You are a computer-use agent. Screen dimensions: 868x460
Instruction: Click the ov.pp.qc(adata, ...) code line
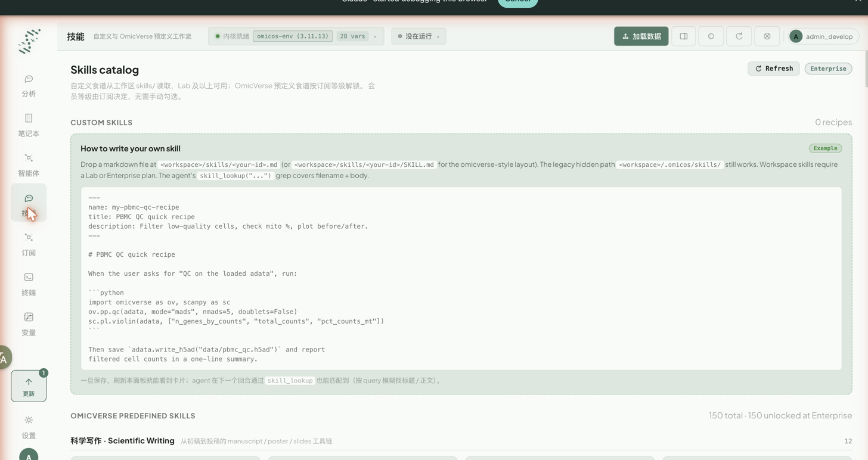click(193, 312)
